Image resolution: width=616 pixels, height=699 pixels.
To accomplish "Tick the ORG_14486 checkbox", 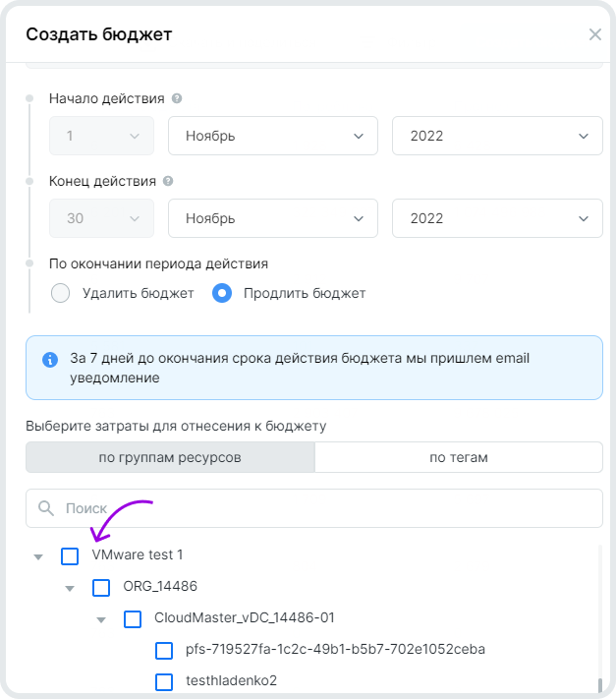I will [101, 588].
